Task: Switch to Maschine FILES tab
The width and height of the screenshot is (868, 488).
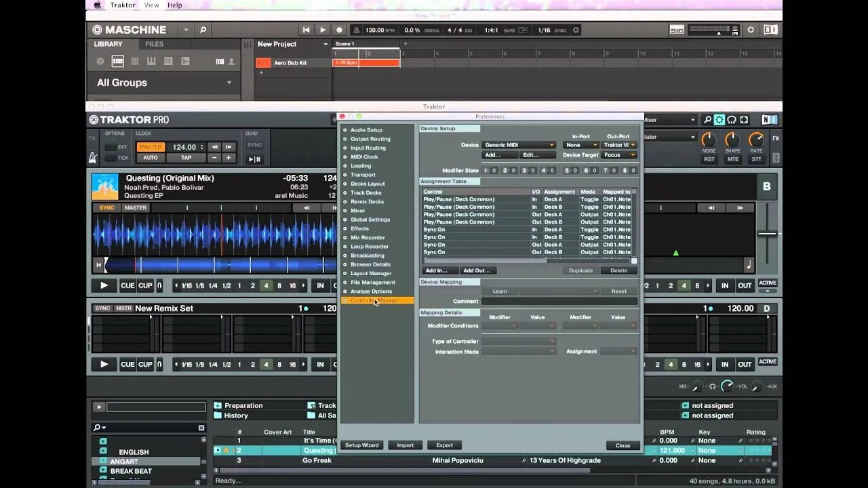Action: (155, 44)
